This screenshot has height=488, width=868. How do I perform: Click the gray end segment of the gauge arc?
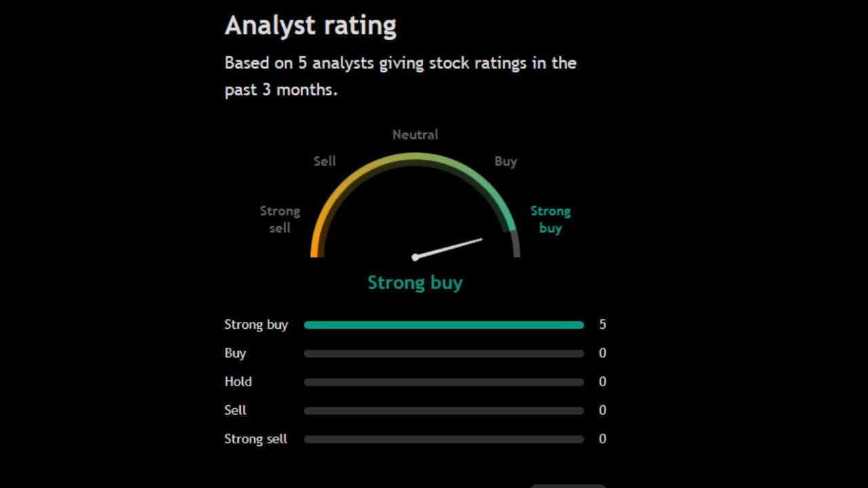pos(515,244)
